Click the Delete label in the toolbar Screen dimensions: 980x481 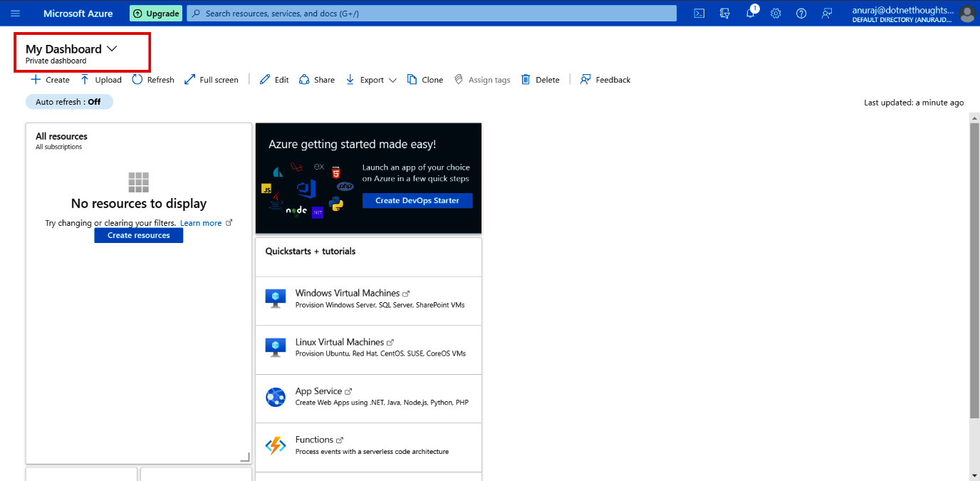click(548, 81)
